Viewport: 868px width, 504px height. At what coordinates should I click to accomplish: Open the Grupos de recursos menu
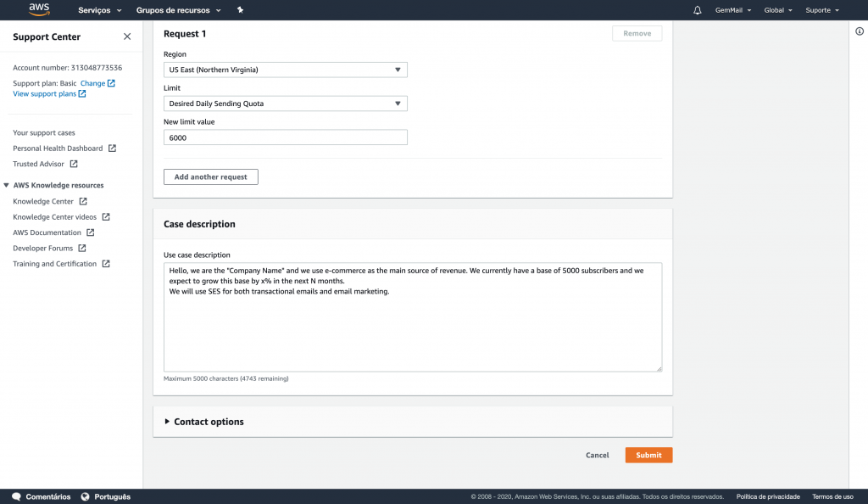178,10
